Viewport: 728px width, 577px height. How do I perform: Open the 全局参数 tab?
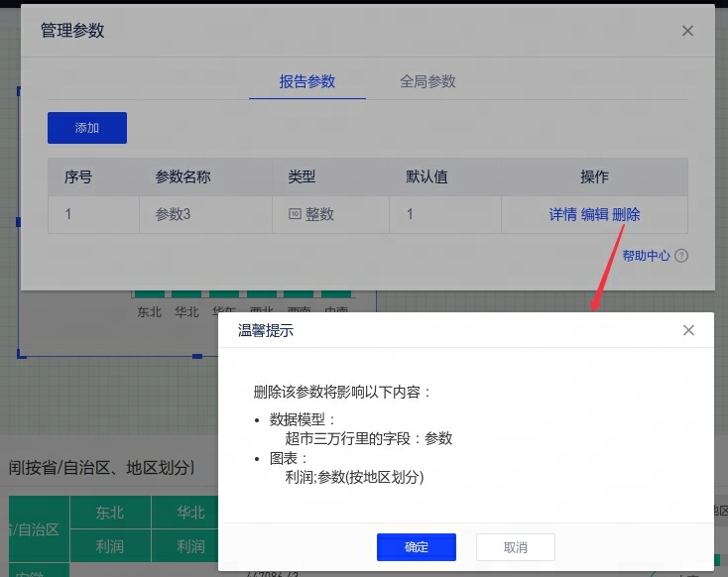click(x=427, y=81)
